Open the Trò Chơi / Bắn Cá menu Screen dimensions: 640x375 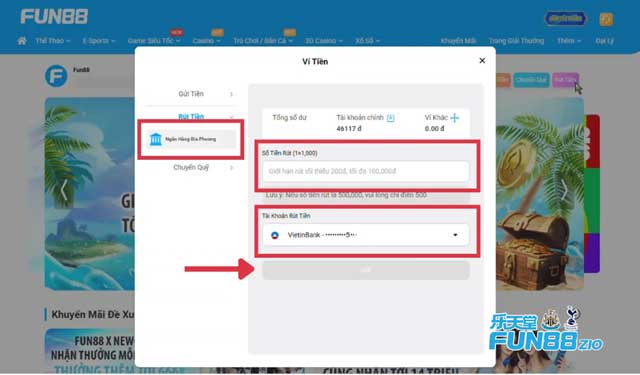click(263, 41)
